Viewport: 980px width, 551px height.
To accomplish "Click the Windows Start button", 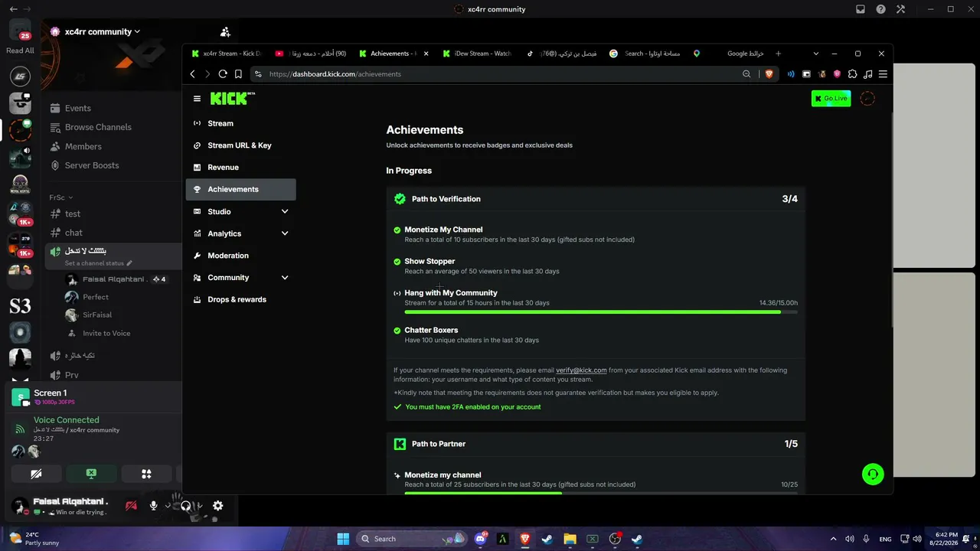I will tap(343, 539).
